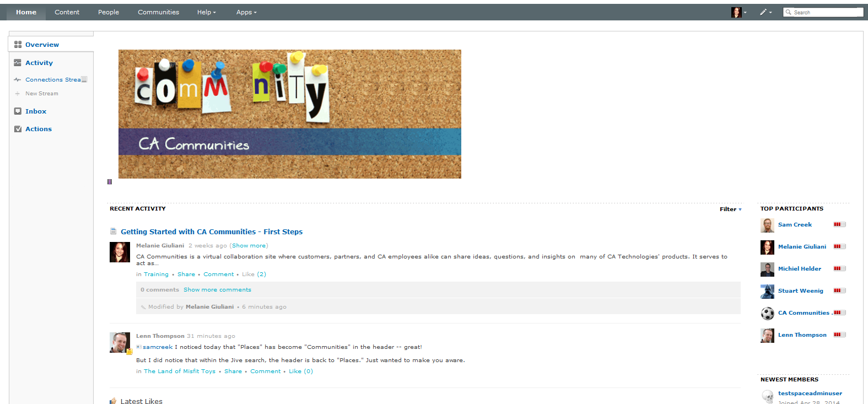Open the Training place link
The height and width of the screenshot is (404, 868).
coord(157,274)
